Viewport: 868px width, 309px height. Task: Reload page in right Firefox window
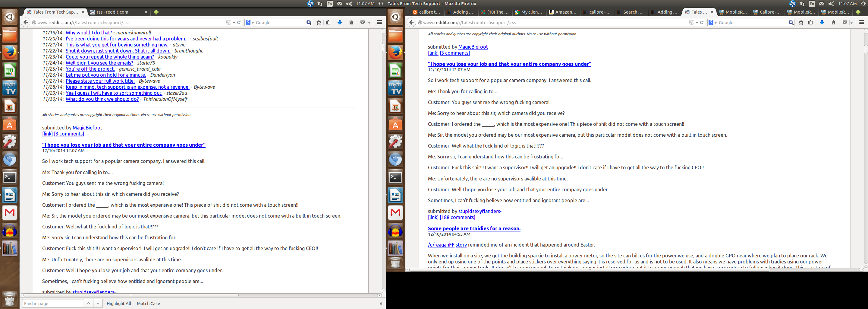tap(702, 22)
